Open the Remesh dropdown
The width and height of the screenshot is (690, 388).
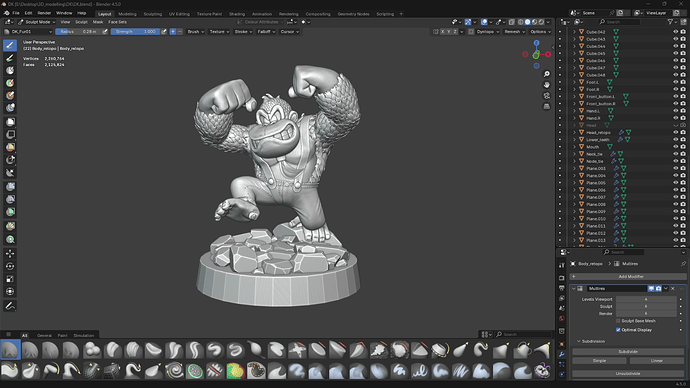pos(514,32)
